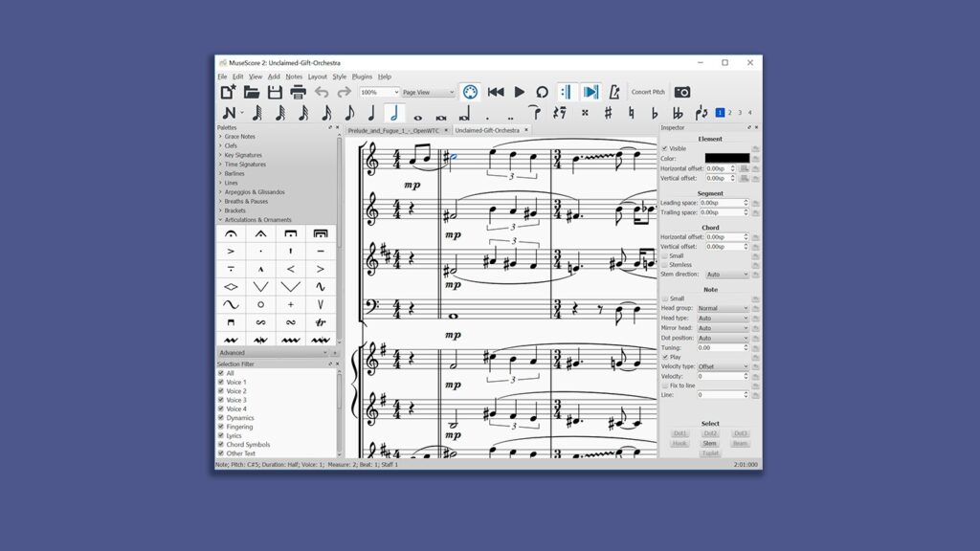This screenshot has width=980, height=551.
Task: Open Stem direction dropdown
Action: coord(726,275)
